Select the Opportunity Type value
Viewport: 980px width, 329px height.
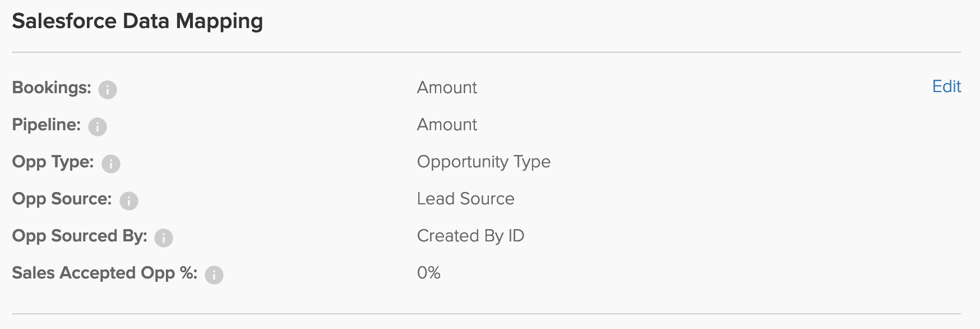click(484, 162)
